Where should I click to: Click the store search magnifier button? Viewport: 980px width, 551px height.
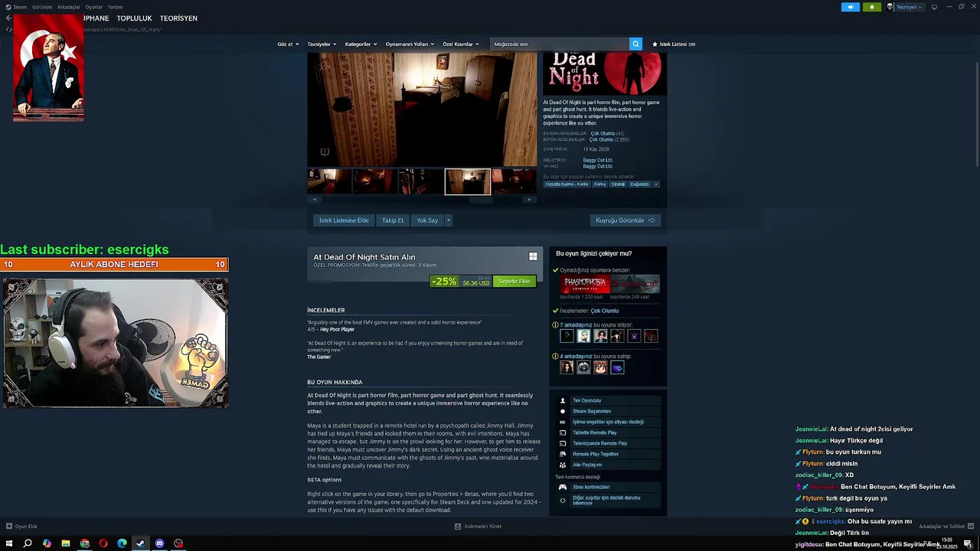635,44
